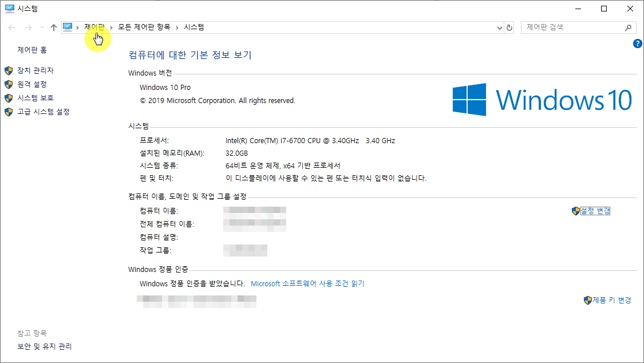Click the Windows 10 logo
Screen dimensions: 644x363
coord(542,100)
